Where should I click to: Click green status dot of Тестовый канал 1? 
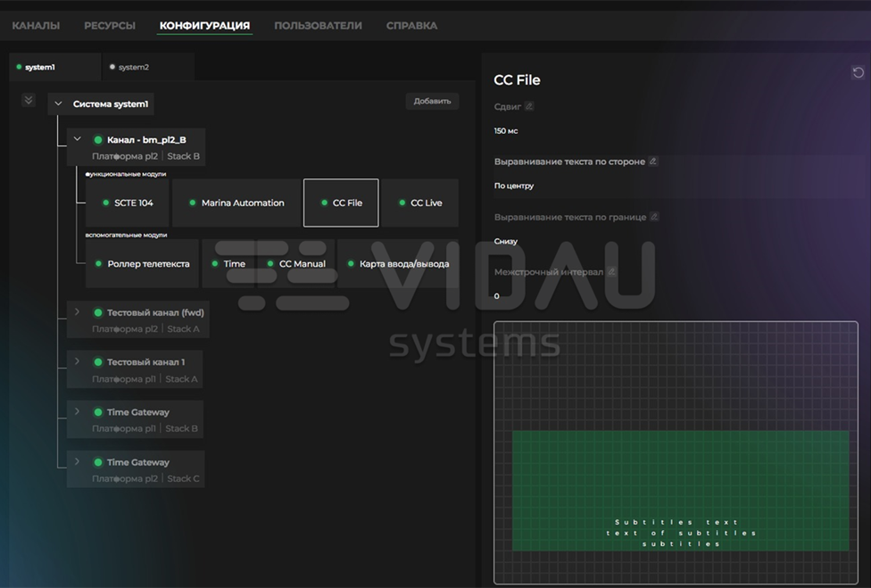(98, 362)
